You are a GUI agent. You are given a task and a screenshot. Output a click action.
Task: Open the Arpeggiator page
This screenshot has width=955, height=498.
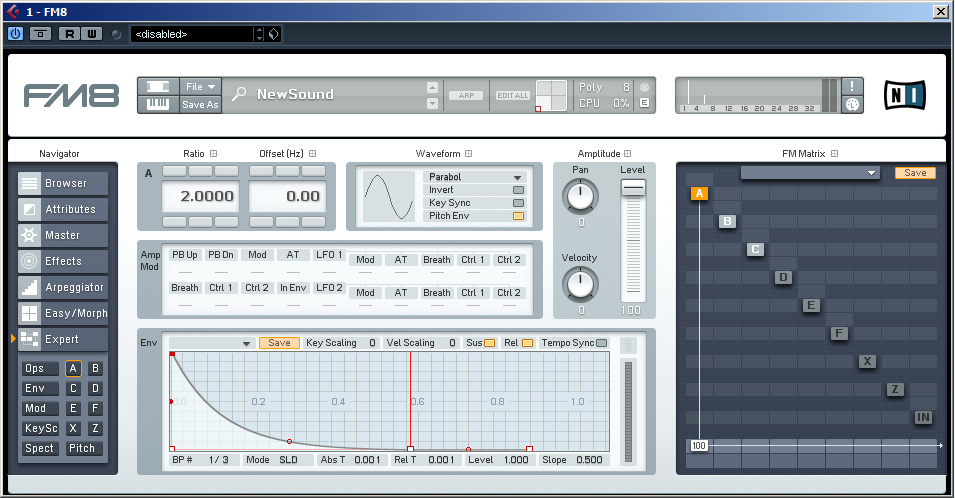click(63, 287)
